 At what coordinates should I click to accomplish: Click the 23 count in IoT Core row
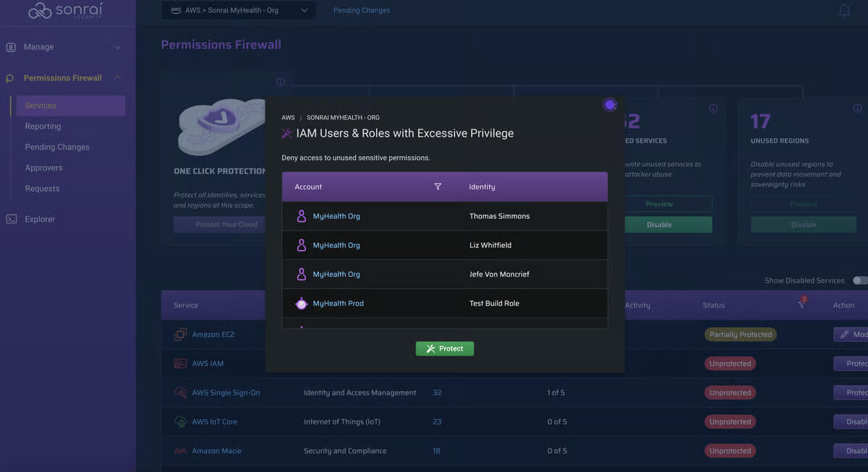(437, 421)
